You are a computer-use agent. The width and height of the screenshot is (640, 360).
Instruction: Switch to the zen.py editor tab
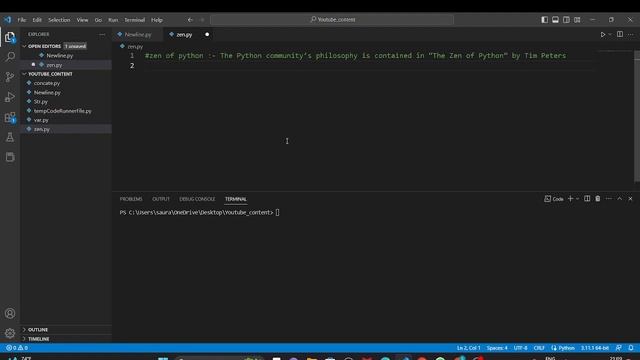pos(184,35)
